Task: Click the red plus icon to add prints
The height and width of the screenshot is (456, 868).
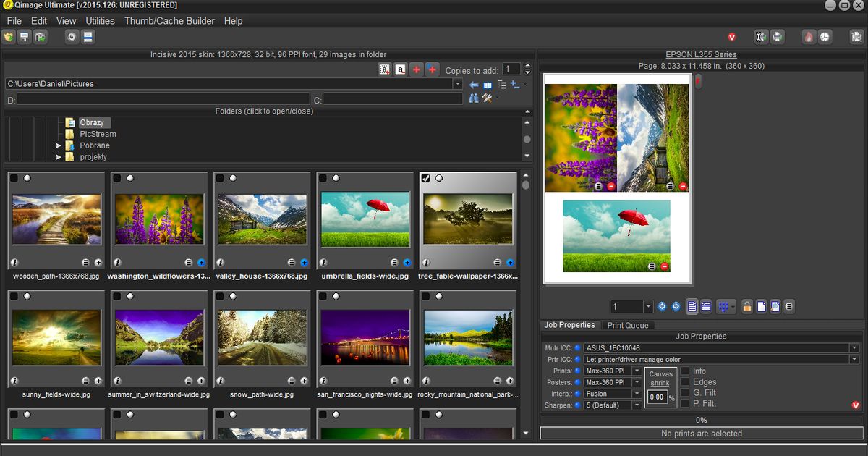Action: pyautogui.click(x=416, y=69)
